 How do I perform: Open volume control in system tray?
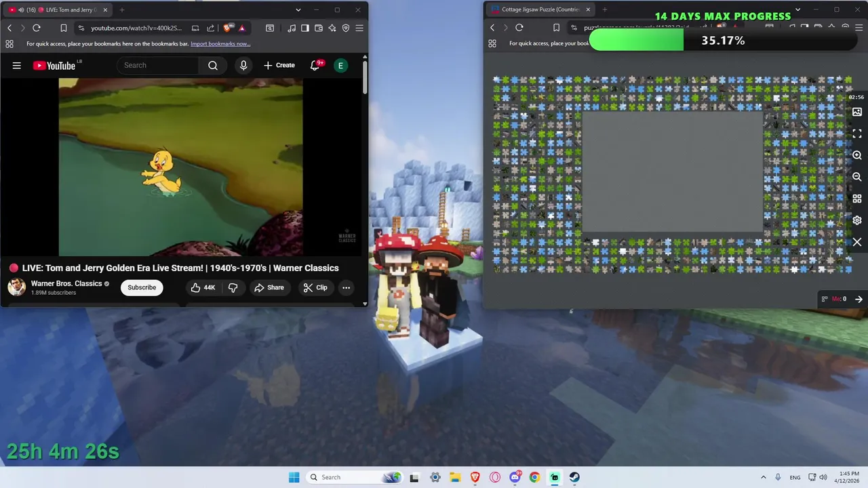point(823,477)
